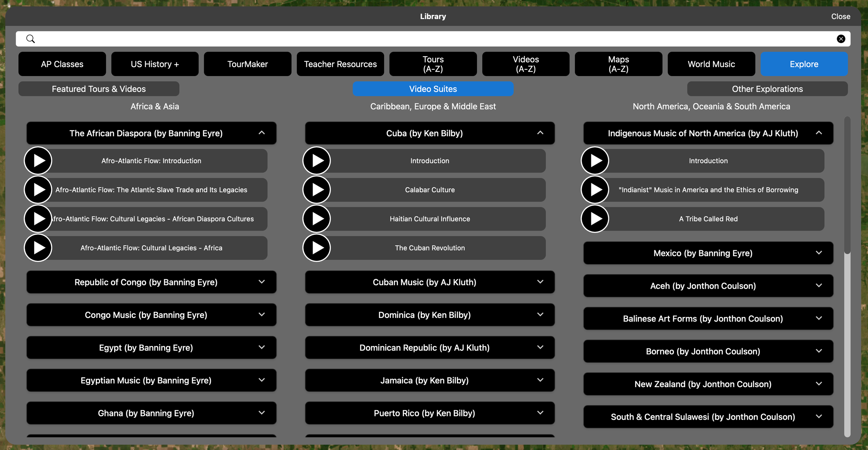Expand Egypt by Banning Eyre suite
The width and height of the screenshot is (868, 450).
coord(262,347)
